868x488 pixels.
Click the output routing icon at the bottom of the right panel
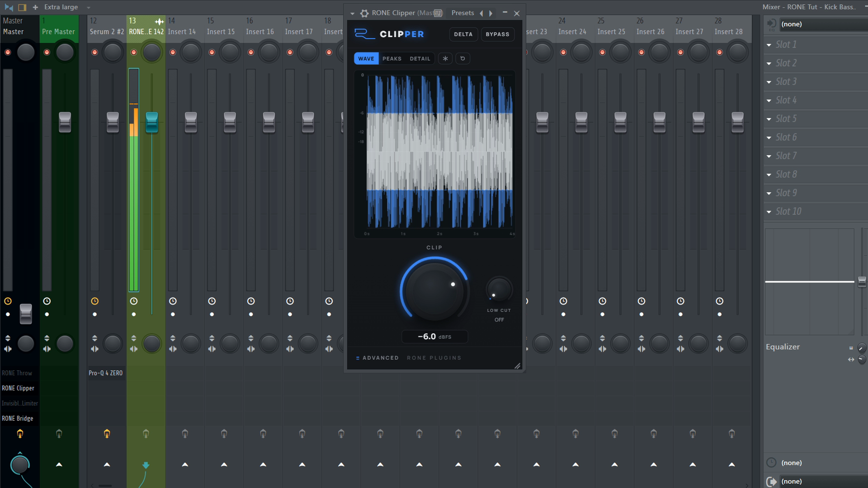(x=771, y=481)
